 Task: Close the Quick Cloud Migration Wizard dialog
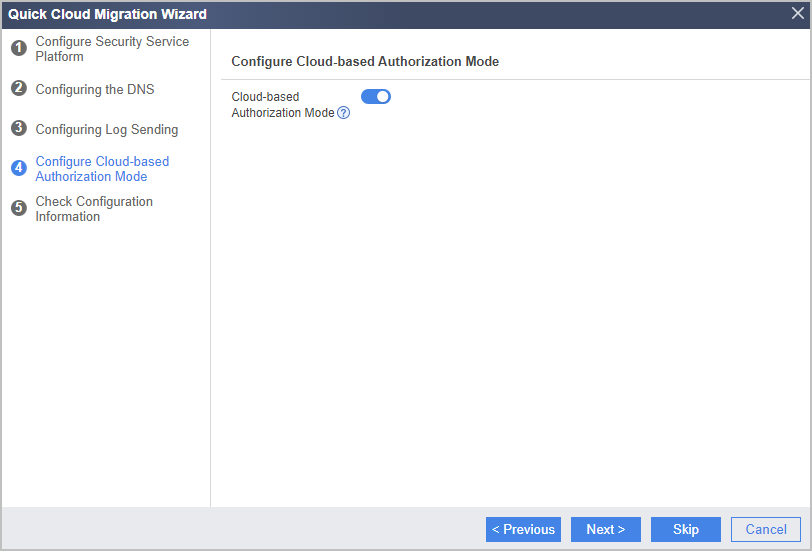coord(798,13)
